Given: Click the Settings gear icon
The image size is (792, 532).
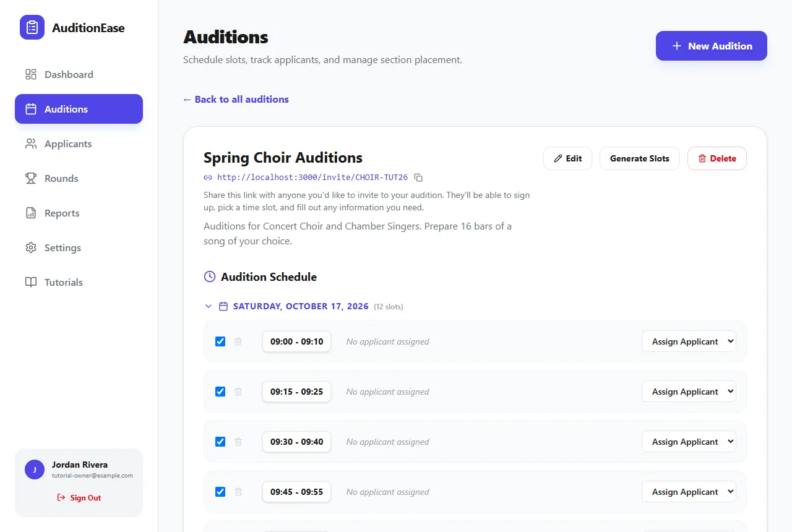Looking at the screenshot, I should click(x=31, y=247).
